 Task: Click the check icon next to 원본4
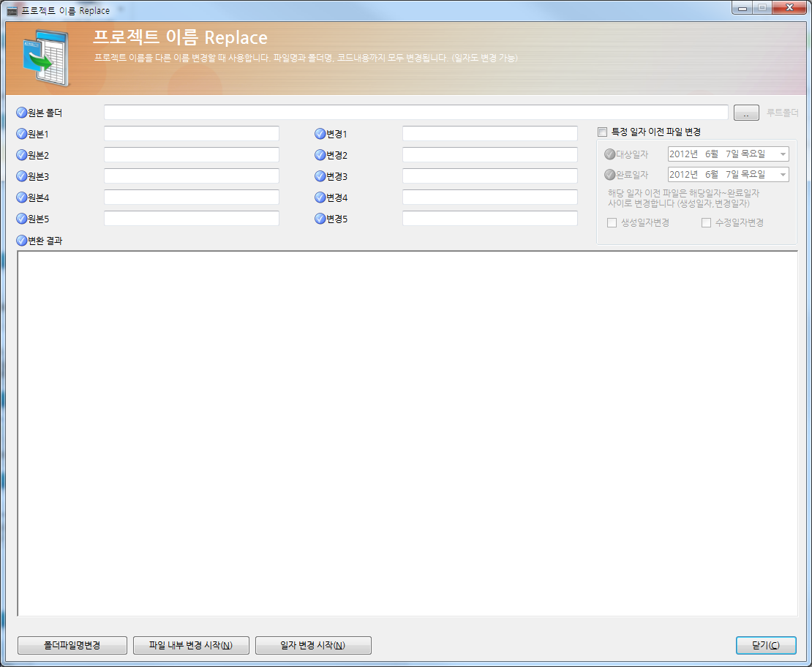pos(22,197)
